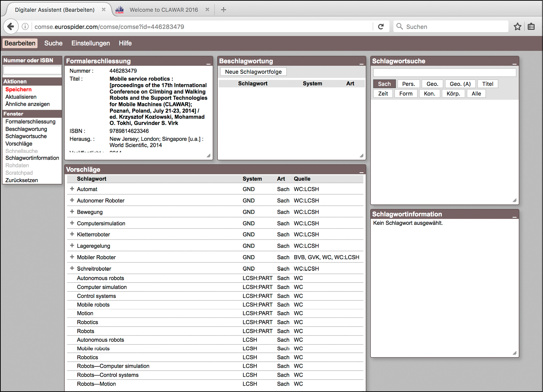Click Aktualisieren in the sidebar

coord(21,97)
